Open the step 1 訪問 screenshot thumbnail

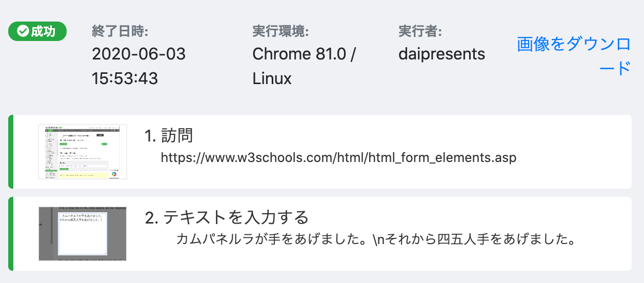tap(83, 152)
